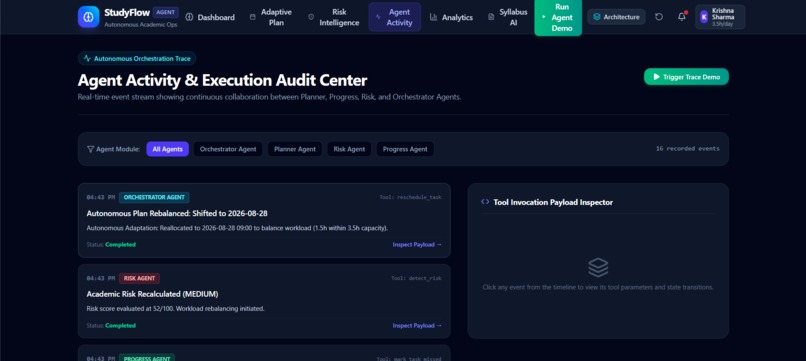
Task: Click the Syllabus AI document icon
Action: point(491,17)
